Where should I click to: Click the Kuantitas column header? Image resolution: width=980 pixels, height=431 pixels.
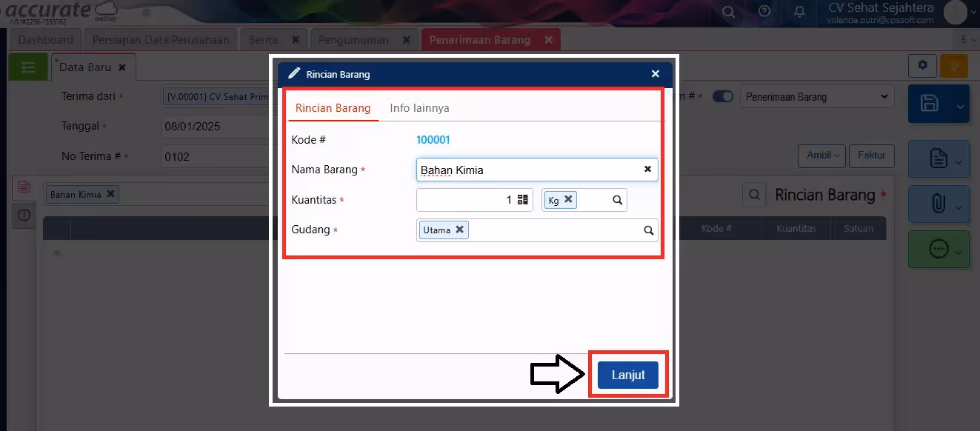(796, 229)
